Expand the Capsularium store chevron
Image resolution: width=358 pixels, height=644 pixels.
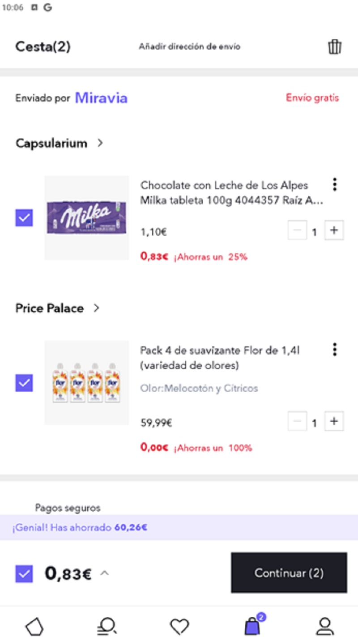(x=100, y=143)
